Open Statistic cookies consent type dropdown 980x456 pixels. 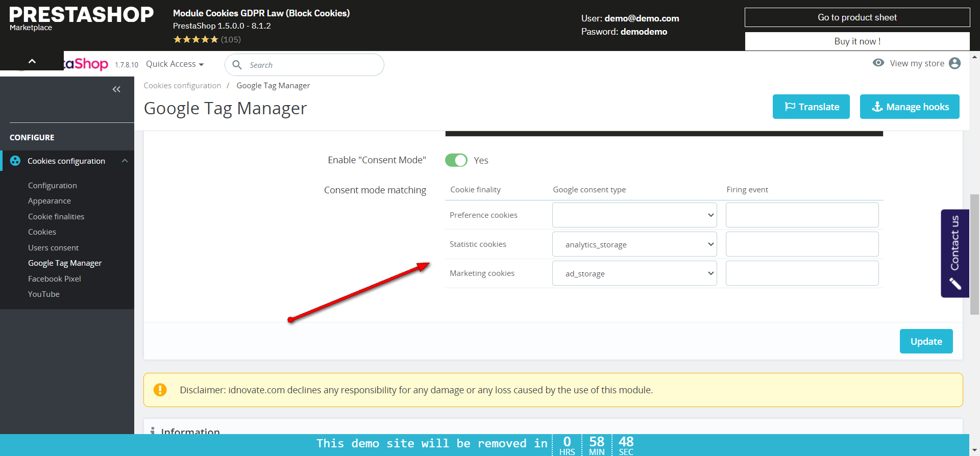tap(634, 244)
